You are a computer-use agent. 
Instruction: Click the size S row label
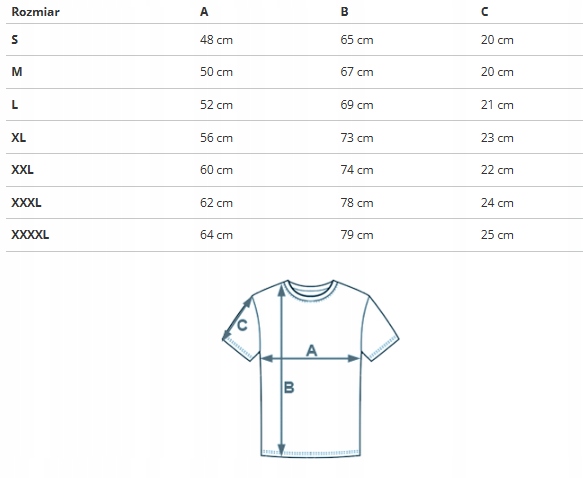coord(15,39)
